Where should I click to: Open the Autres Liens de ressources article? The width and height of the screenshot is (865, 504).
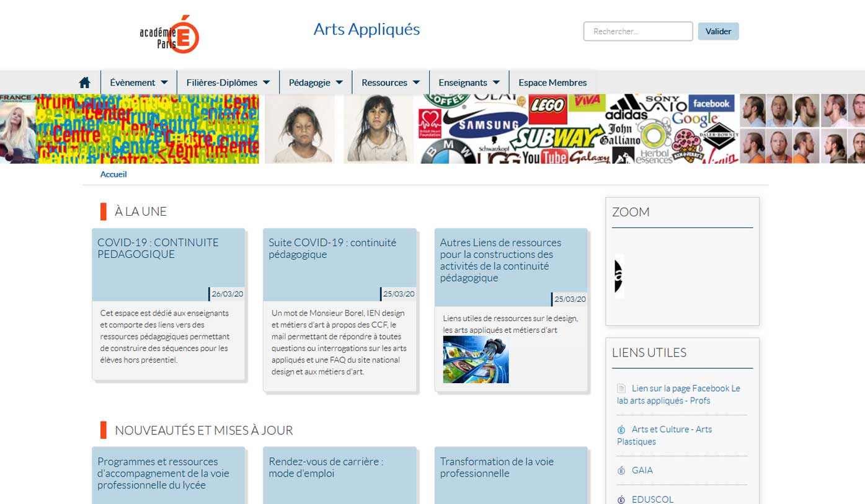pyautogui.click(x=500, y=260)
